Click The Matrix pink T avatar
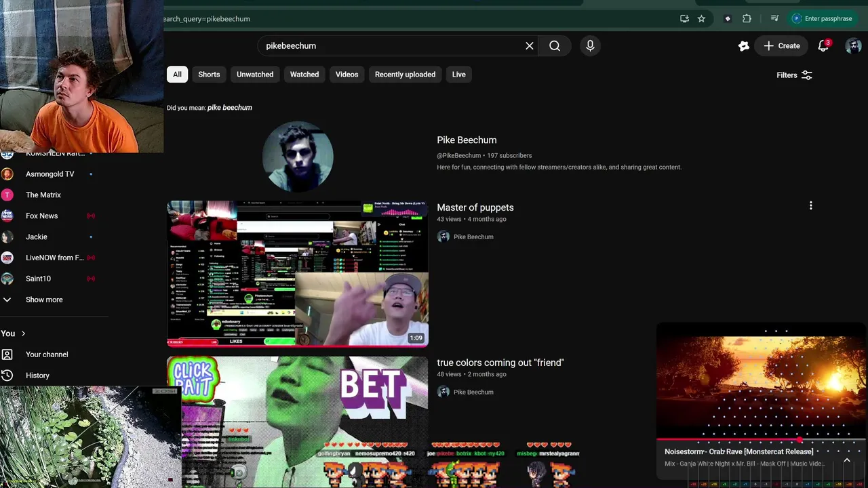 click(7, 195)
